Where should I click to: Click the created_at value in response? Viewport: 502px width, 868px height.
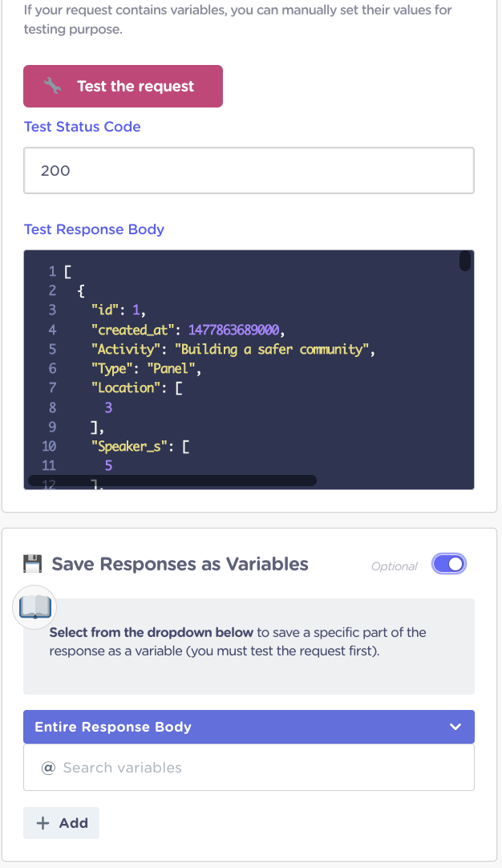(x=233, y=330)
